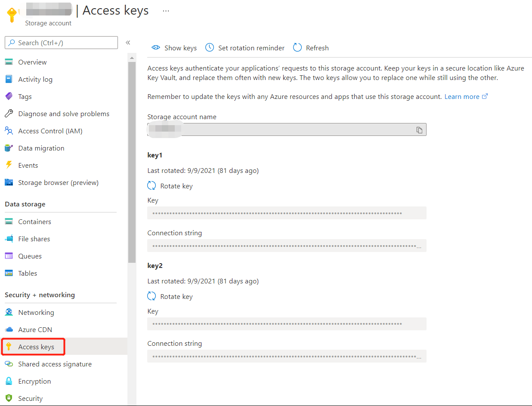The width and height of the screenshot is (532, 406).
Task: Click the Shared access signature icon
Action: pos(9,364)
